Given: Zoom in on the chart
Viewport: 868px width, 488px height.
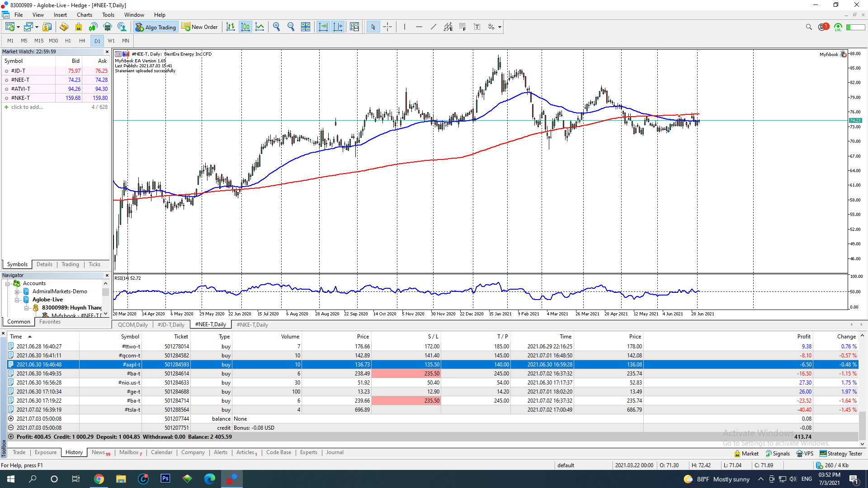Looking at the screenshot, I should [276, 27].
